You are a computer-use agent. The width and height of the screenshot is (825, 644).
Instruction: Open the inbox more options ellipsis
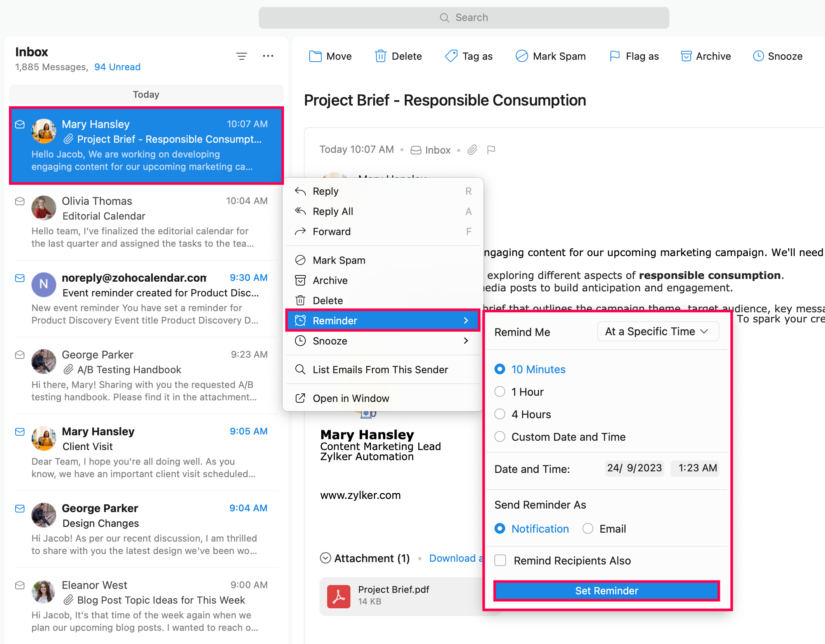point(268,56)
